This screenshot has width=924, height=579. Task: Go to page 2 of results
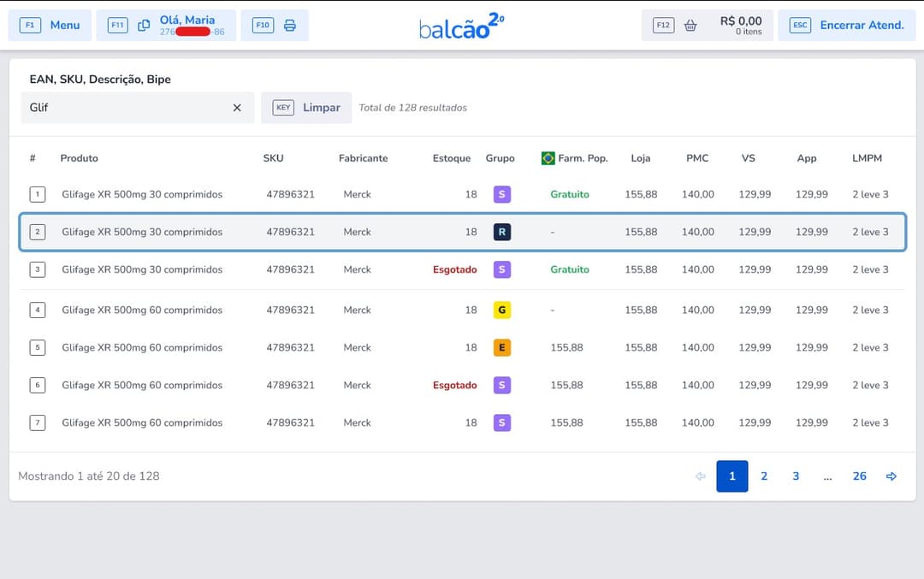[x=764, y=476]
